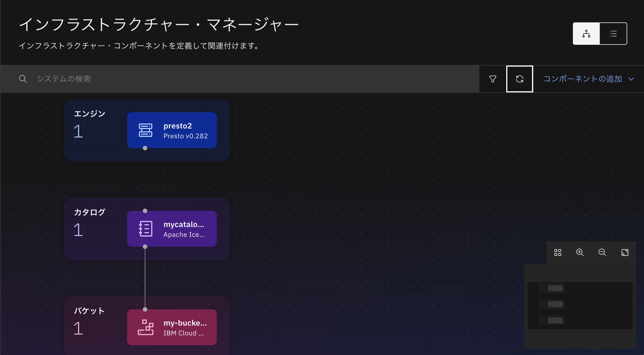Click chevron beside コンポーネントの追加
This screenshot has width=644, height=355.
[x=631, y=79]
